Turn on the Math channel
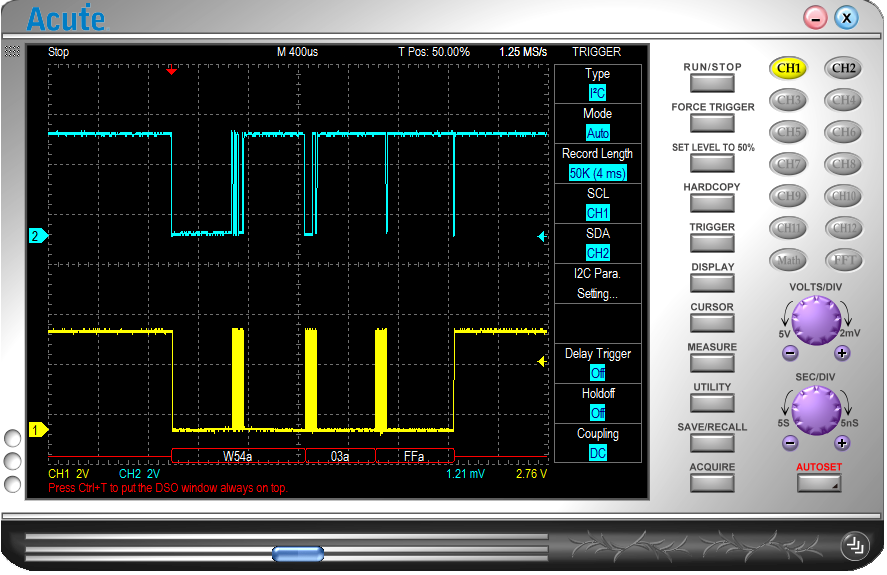The image size is (887, 575). 789,260
